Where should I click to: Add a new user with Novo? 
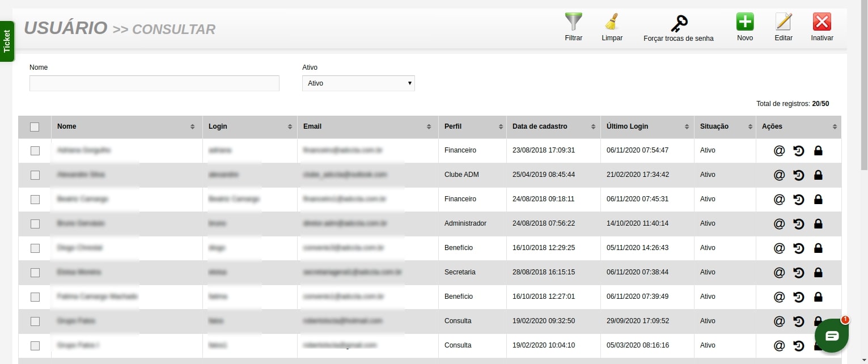coord(744,23)
